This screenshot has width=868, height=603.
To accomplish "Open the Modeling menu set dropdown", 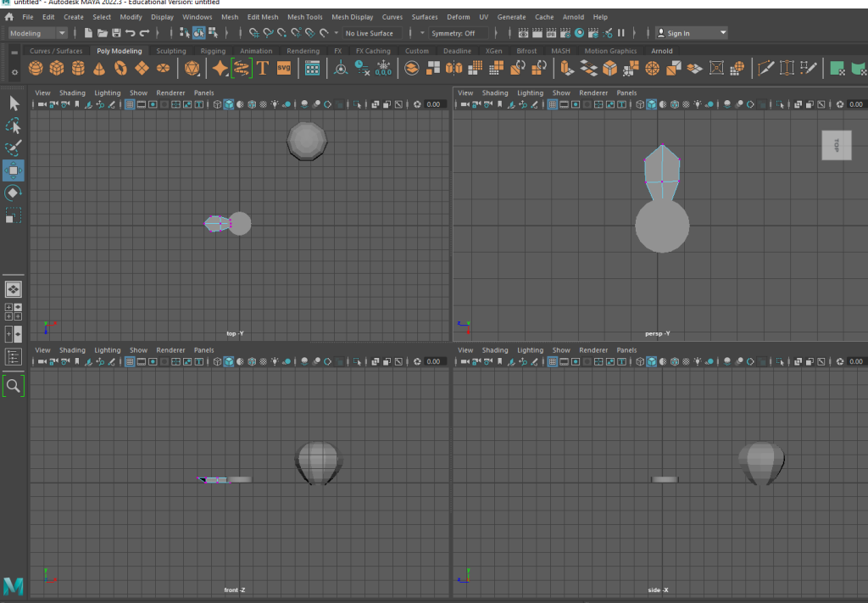I will [38, 33].
